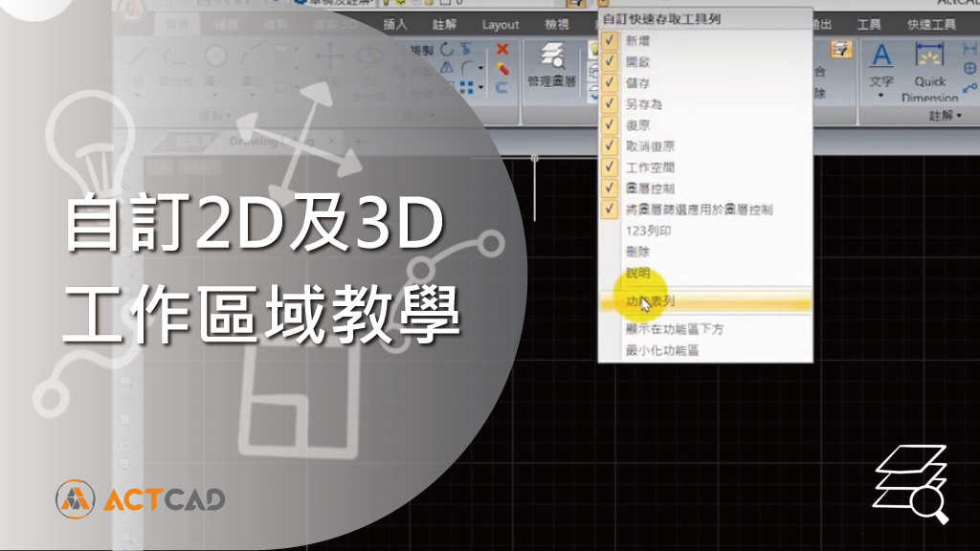
Task: Choose 顯示在功能區下方 from the menu
Action: tap(705, 329)
